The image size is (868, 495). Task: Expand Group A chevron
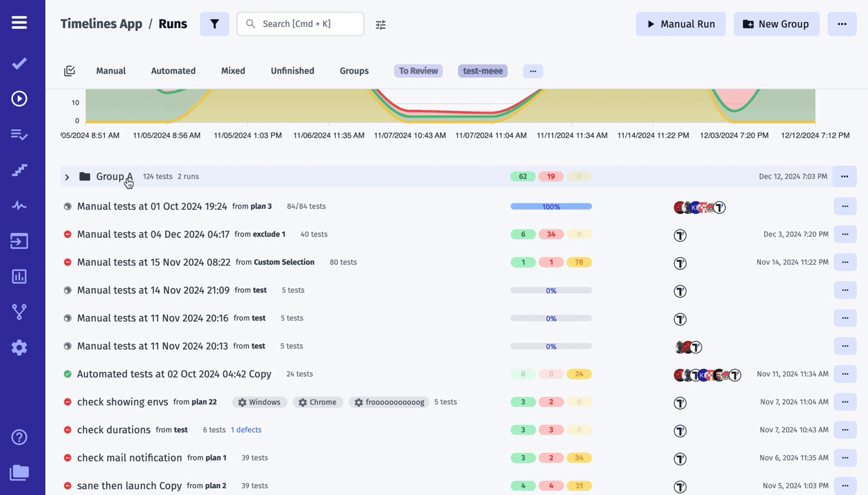[67, 177]
